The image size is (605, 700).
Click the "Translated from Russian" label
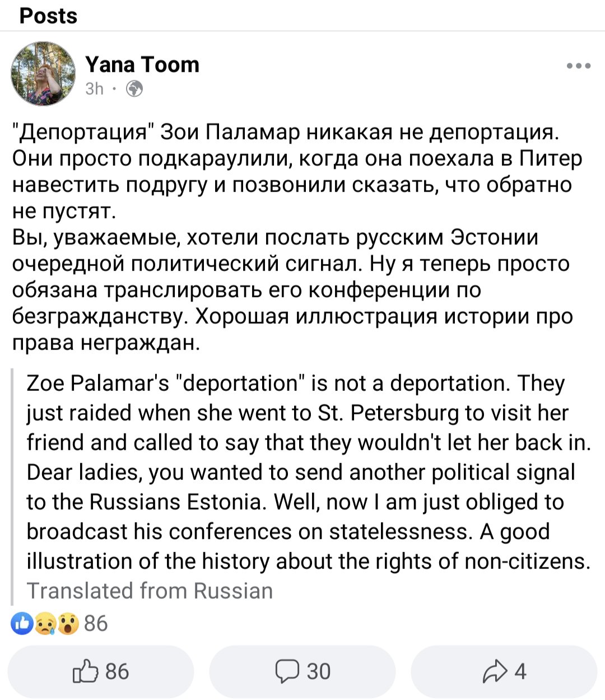pyautogui.click(x=150, y=591)
